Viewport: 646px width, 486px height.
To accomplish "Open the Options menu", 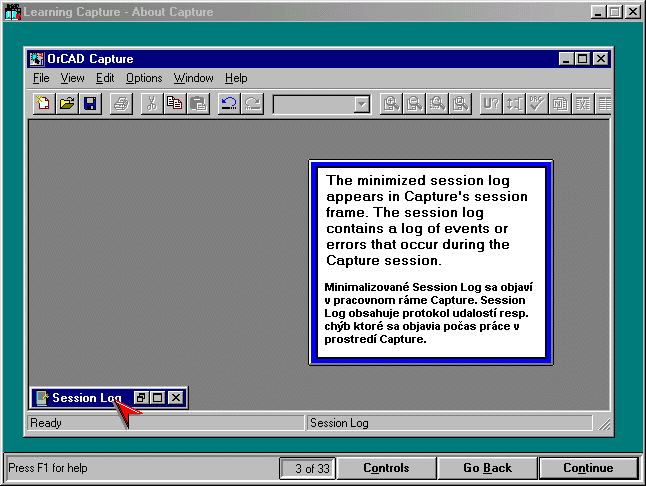I will click(143, 78).
